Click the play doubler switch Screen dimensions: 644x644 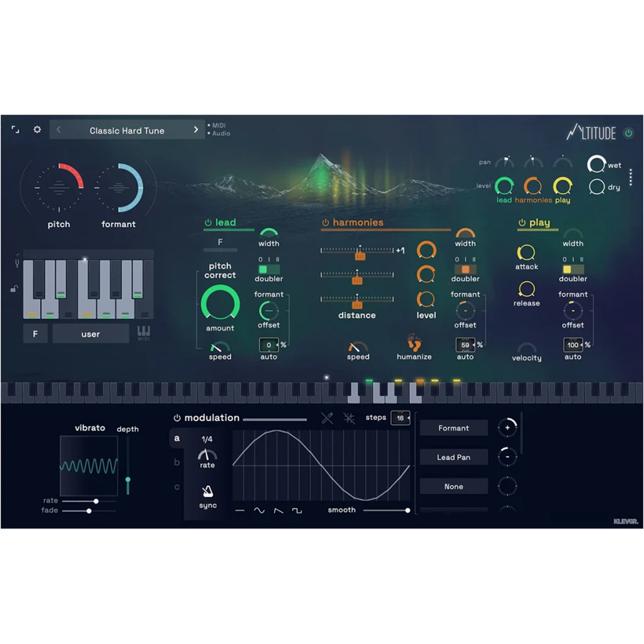tap(573, 269)
